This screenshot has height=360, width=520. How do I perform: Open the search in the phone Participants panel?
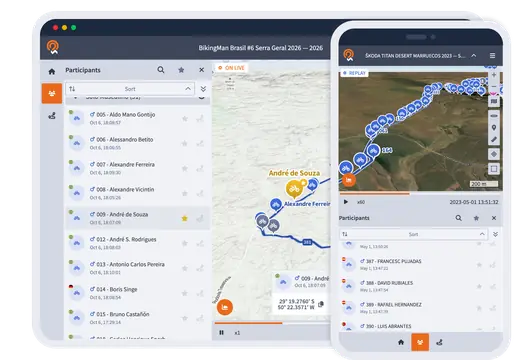coord(459,218)
